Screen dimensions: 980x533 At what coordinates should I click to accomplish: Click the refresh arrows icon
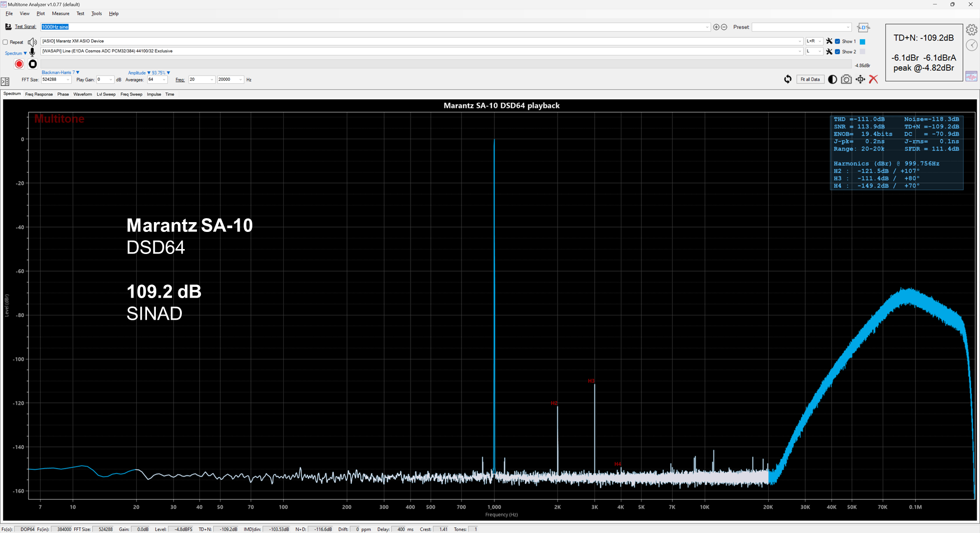787,79
